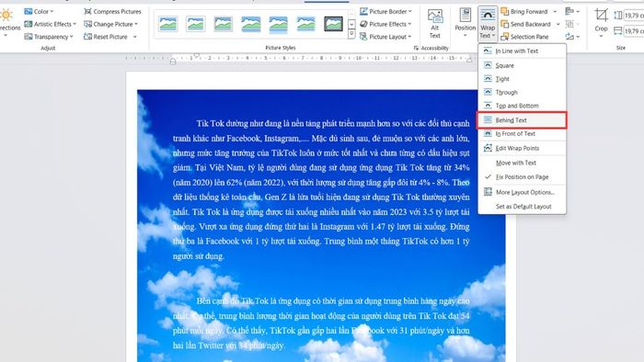Select Top and Bottom wrapping

pos(522,106)
